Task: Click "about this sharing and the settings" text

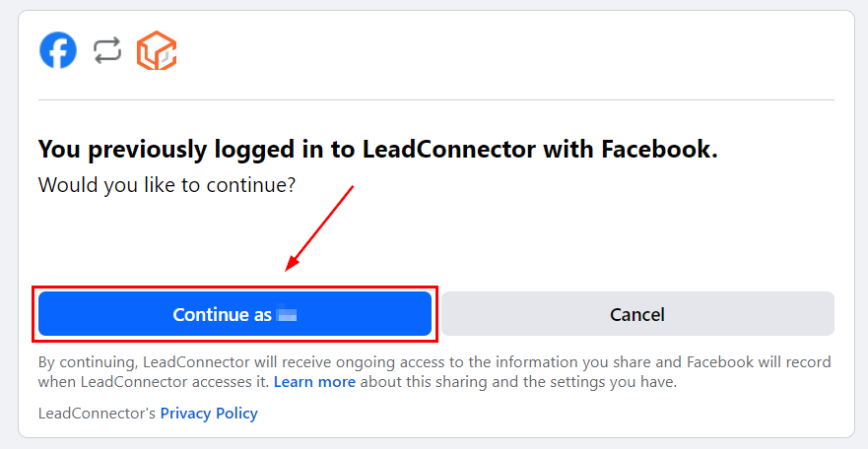Action: click(x=483, y=381)
